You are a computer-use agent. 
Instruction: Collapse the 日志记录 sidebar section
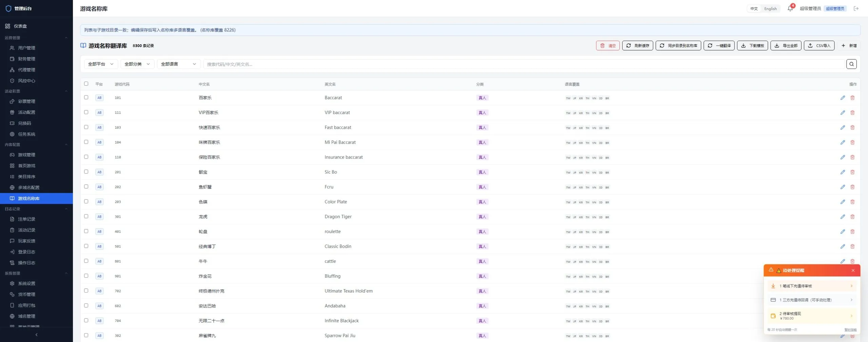36,209
